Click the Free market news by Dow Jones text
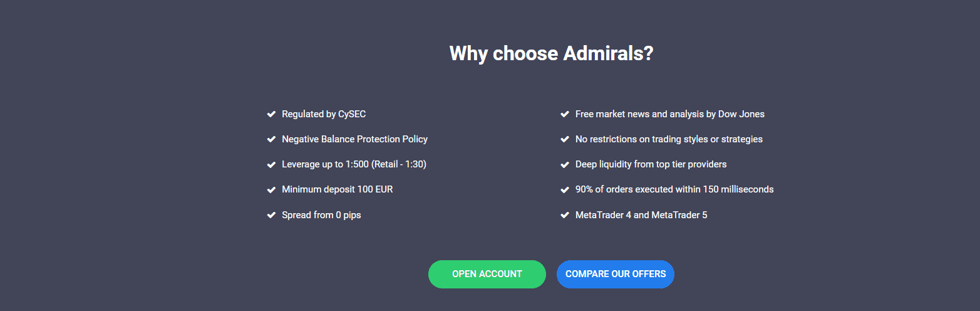Screen dimensions: 980x311 (670, 114)
